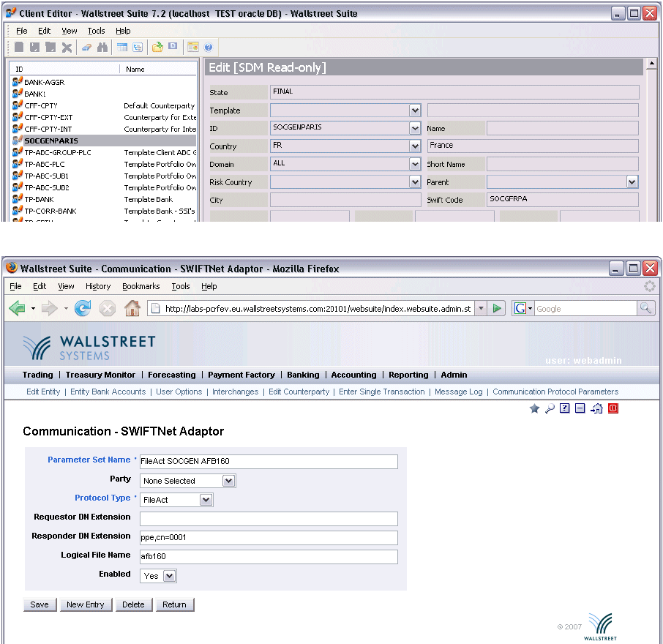Click the report chart icon in Client Editor
This screenshot has width=663, height=644.
coord(192,47)
